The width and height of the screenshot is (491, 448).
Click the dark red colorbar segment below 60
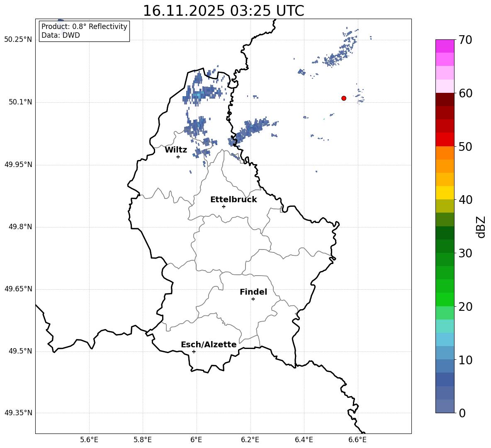(x=445, y=99)
